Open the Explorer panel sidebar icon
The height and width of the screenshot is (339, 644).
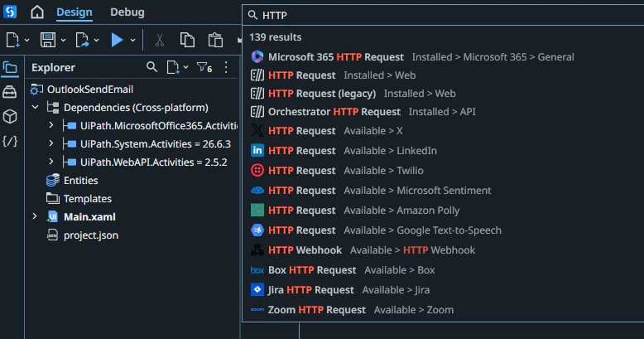point(10,67)
